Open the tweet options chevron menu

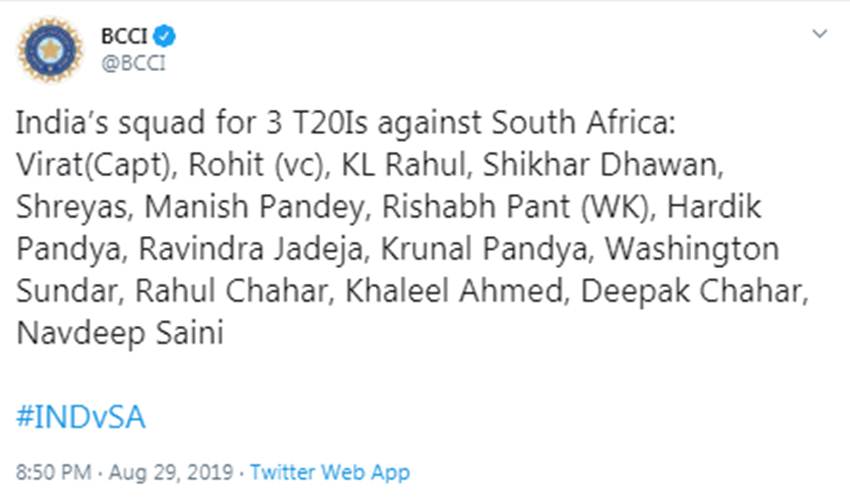click(820, 34)
